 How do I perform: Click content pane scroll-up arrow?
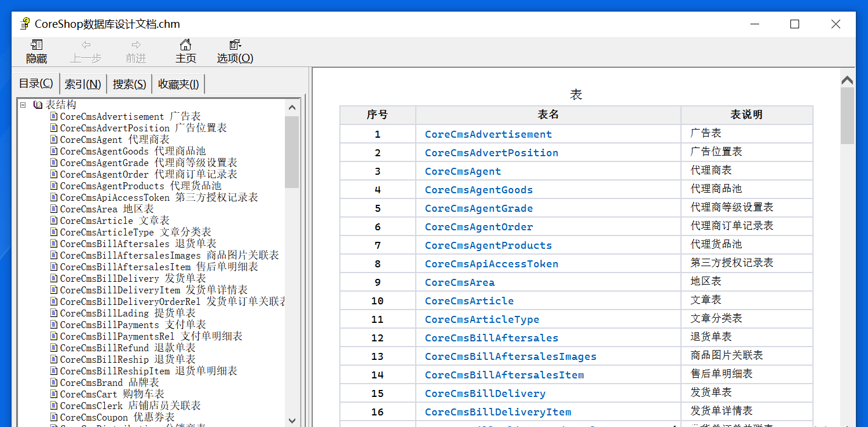(x=847, y=80)
